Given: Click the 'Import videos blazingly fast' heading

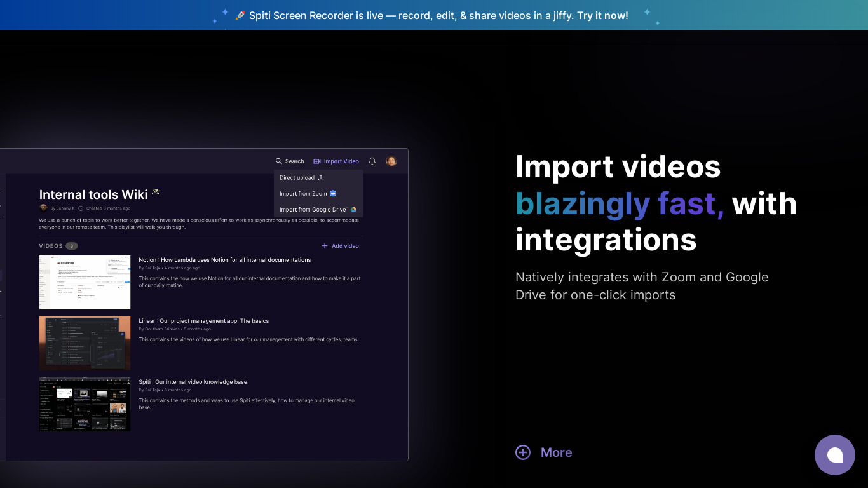Looking at the screenshot, I should (x=656, y=203).
